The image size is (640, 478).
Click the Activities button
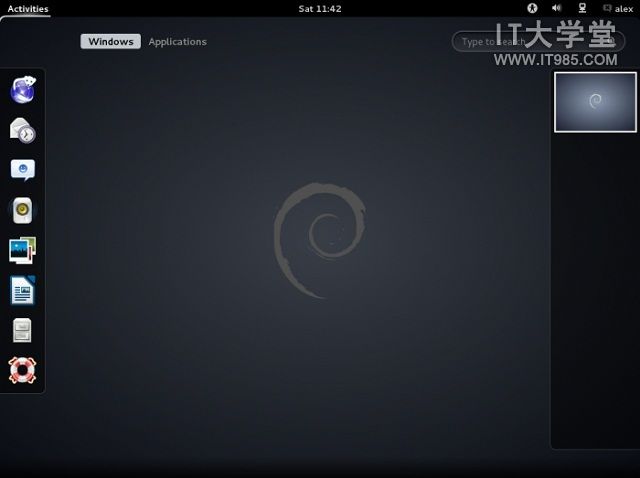click(x=28, y=9)
